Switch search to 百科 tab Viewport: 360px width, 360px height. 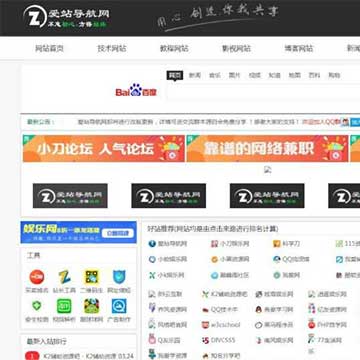[x=314, y=76]
